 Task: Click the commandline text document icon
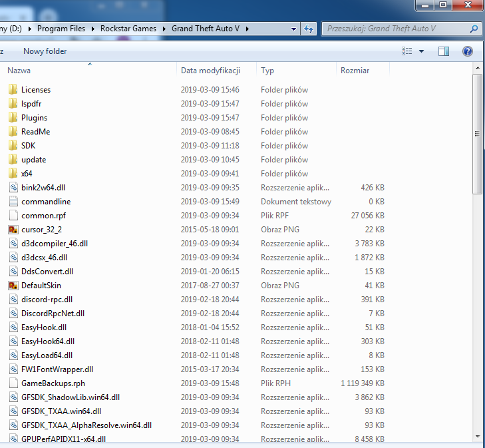click(x=13, y=201)
